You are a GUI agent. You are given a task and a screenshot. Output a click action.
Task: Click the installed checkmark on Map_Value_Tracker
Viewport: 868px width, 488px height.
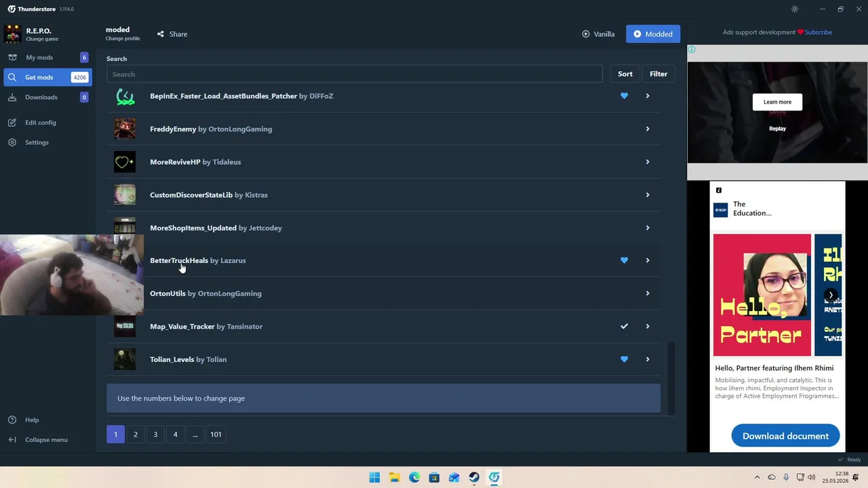pos(624,326)
